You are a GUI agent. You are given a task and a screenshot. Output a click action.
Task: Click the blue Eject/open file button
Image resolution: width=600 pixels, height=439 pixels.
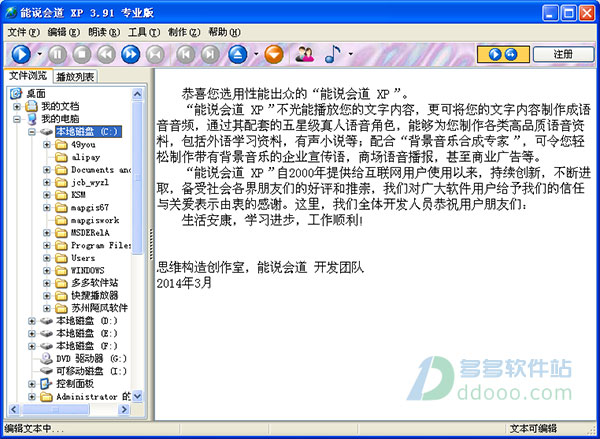coord(238,54)
